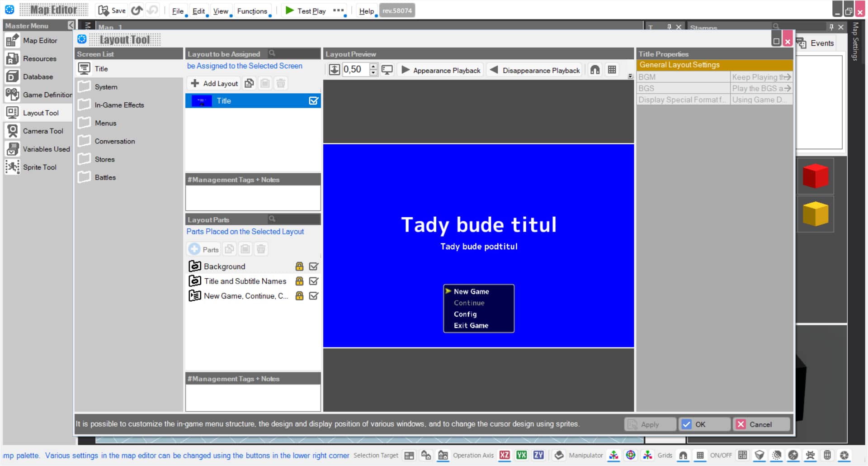Open the Database in Master Menu
868x466 pixels.
(38, 77)
